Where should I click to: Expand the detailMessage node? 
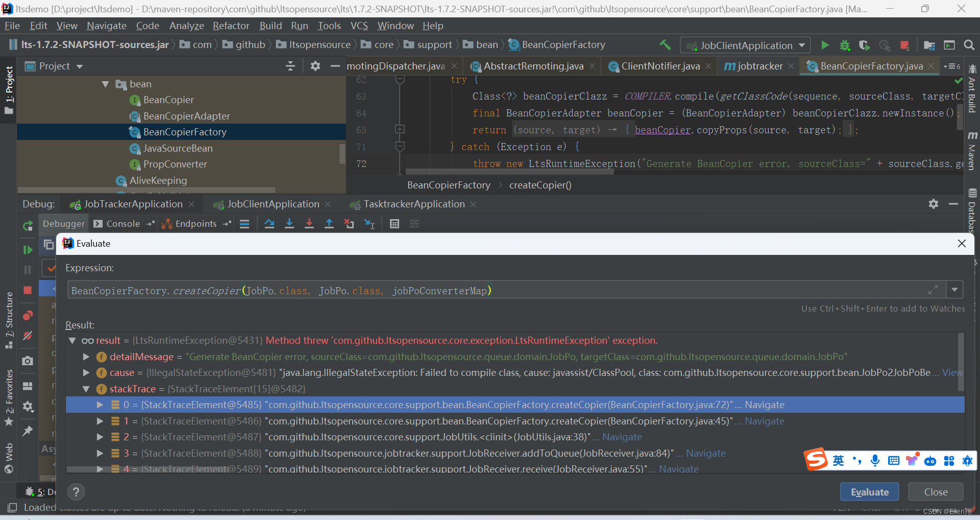(x=86, y=357)
